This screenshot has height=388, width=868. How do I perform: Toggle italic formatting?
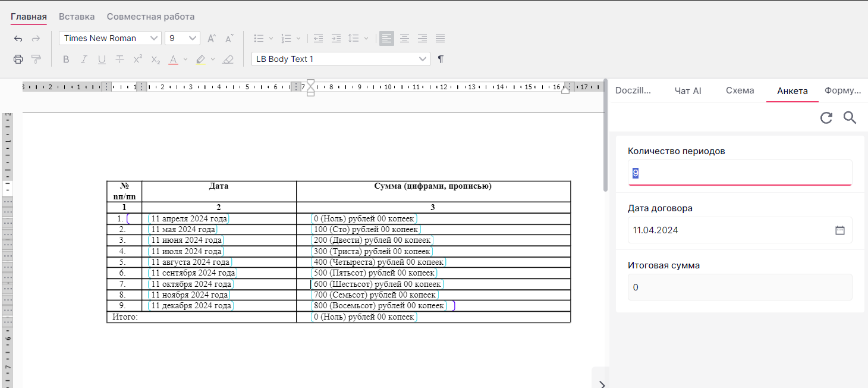(84, 60)
